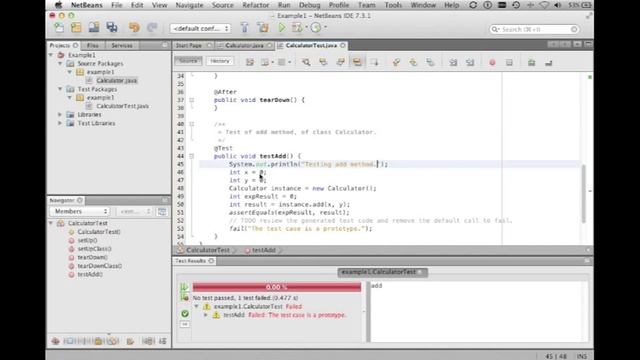Click the Redo toolbar icon
Viewport: 640px width, 360px height.
point(152,28)
